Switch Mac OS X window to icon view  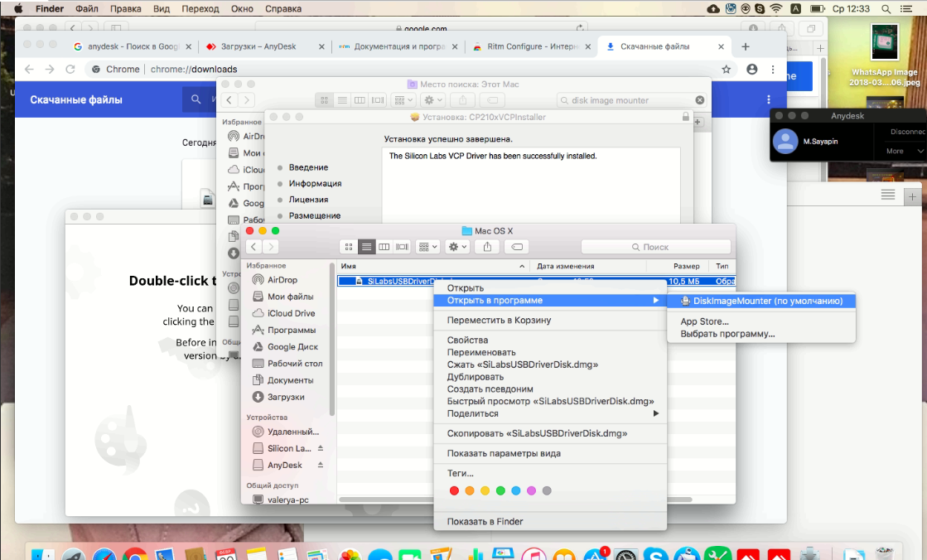pyautogui.click(x=349, y=247)
